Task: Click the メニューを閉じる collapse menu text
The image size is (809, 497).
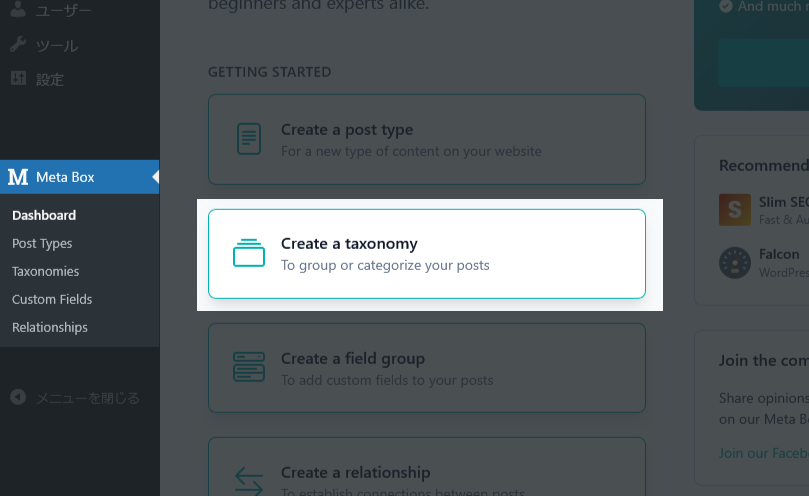Action: point(88,397)
